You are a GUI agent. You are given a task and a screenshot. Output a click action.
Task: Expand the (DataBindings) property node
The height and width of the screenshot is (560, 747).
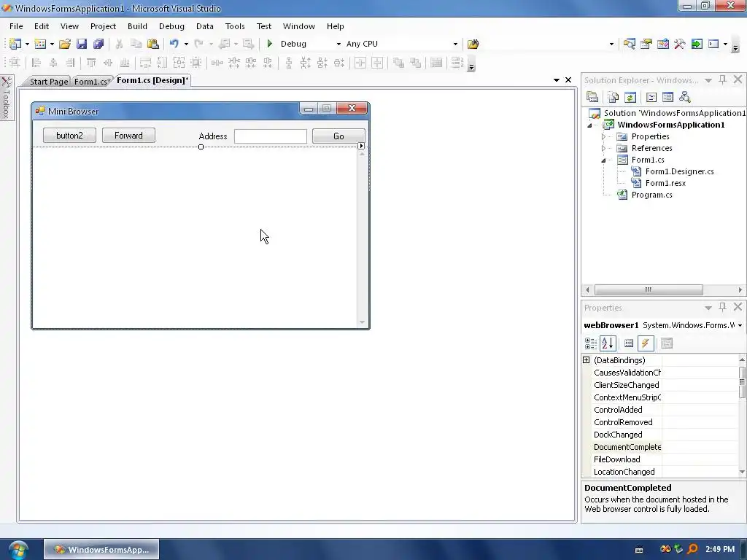(587, 360)
